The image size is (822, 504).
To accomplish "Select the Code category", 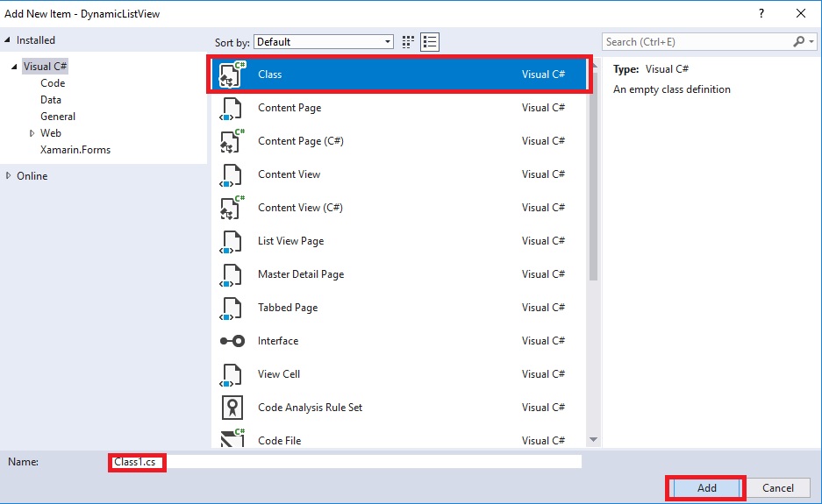I will coord(53,82).
